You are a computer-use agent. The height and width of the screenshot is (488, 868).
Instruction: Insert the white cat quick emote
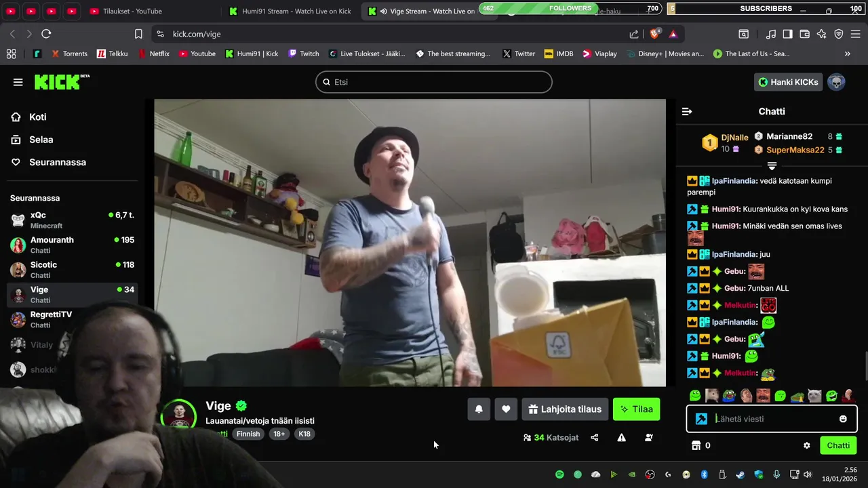click(x=814, y=395)
